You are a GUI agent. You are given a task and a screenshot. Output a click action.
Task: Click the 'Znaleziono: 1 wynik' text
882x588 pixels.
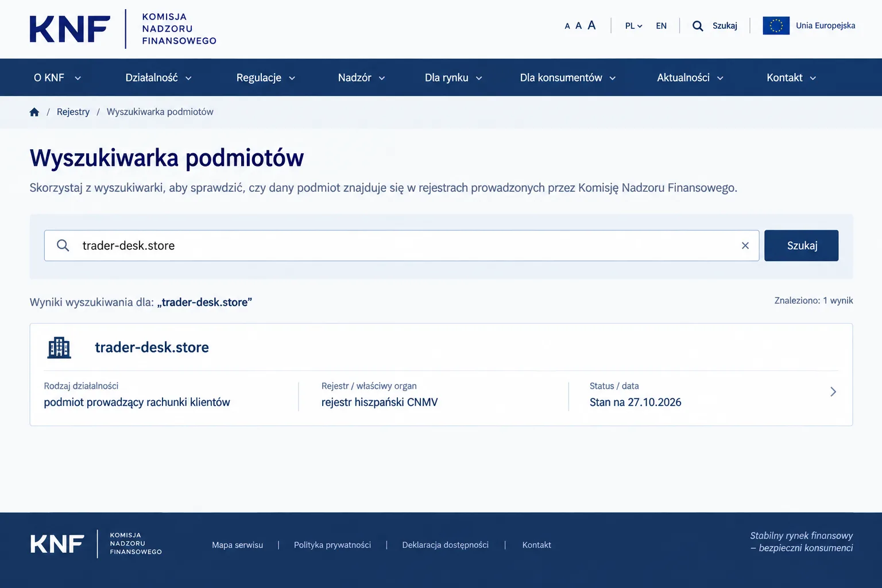pos(814,300)
